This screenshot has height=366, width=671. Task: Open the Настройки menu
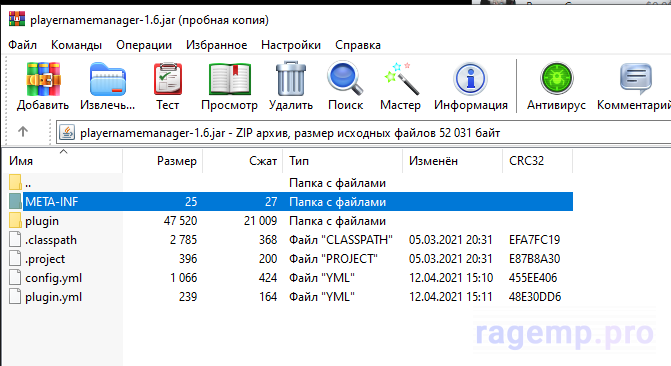click(x=291, y=45)
